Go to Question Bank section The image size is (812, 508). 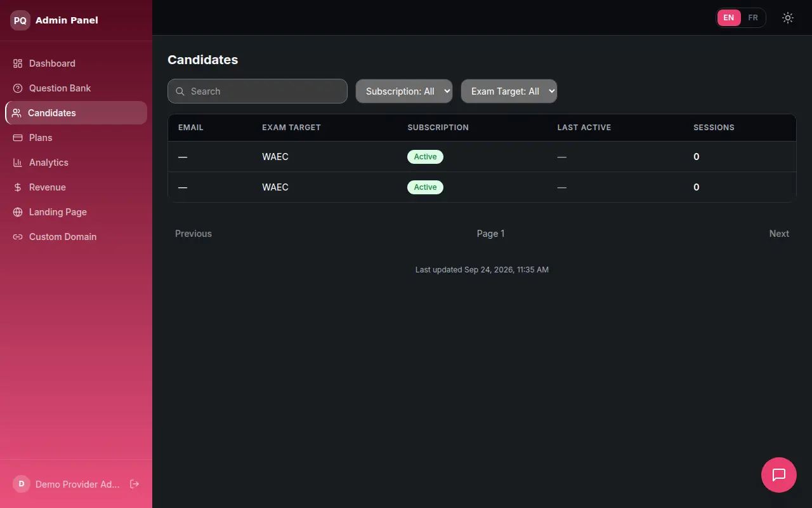[x=76, y=88]
